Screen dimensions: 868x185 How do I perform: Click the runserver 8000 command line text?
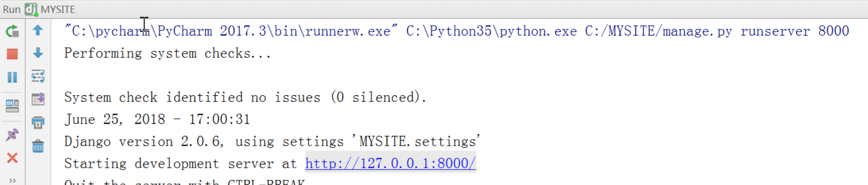(794, 31)
